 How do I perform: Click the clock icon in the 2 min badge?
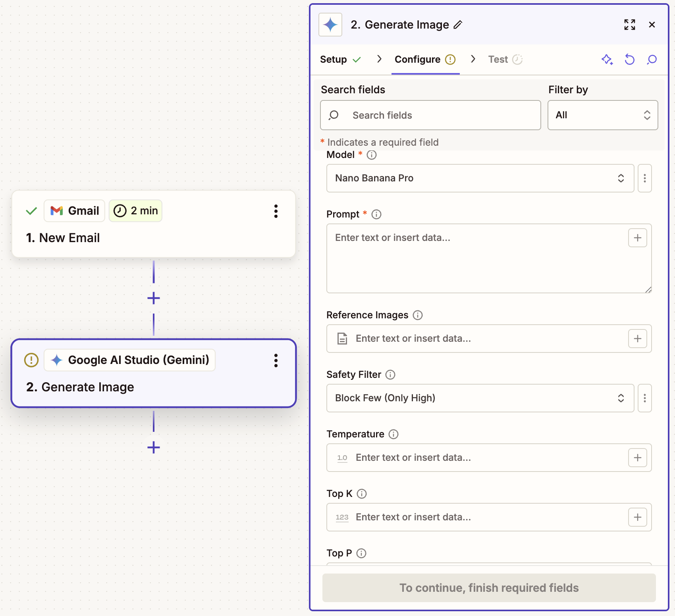120,211
